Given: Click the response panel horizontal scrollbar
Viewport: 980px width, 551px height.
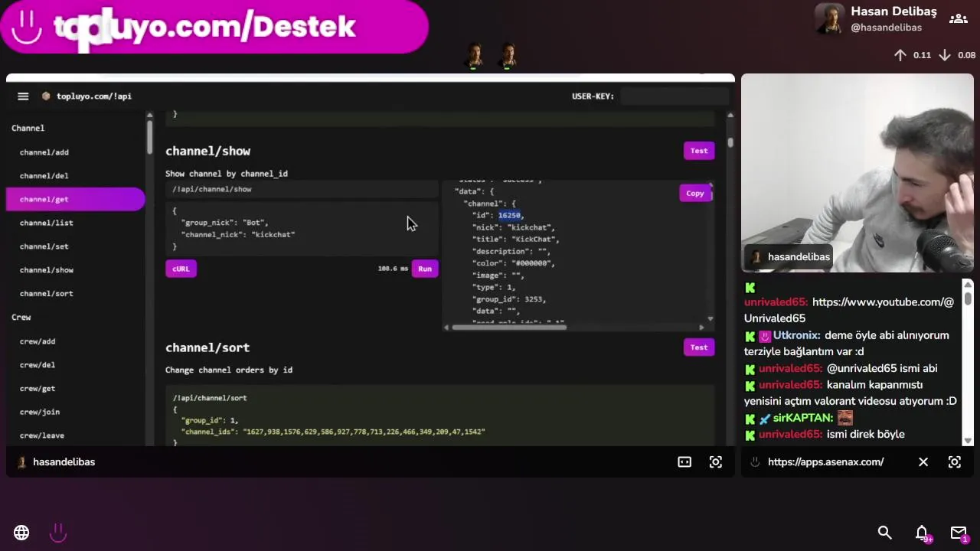Looking at the screenshot, I should pyautogui.click(x=509, y=328).
